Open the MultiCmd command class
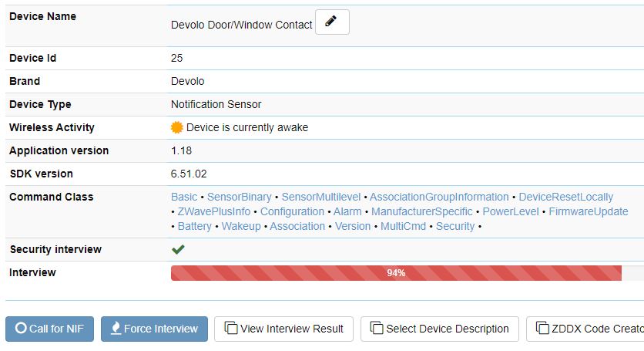644x351 pixels. tap(403, 226)
